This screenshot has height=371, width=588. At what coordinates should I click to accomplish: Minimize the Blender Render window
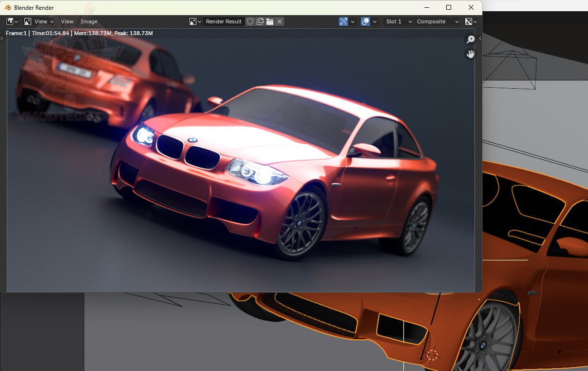427,7
